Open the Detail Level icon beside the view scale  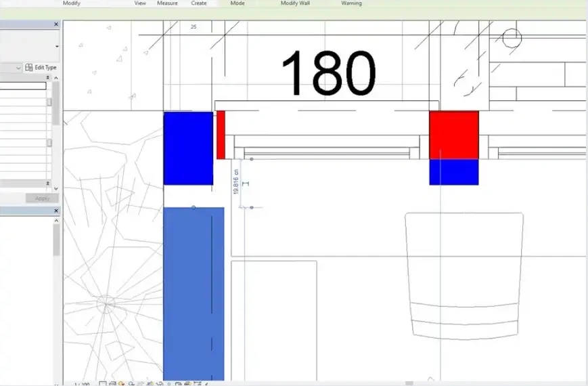[103, 384]
